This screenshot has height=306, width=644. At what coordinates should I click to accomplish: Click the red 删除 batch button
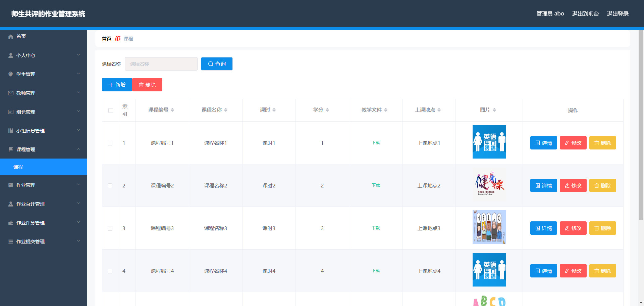(x=147, y=85)
